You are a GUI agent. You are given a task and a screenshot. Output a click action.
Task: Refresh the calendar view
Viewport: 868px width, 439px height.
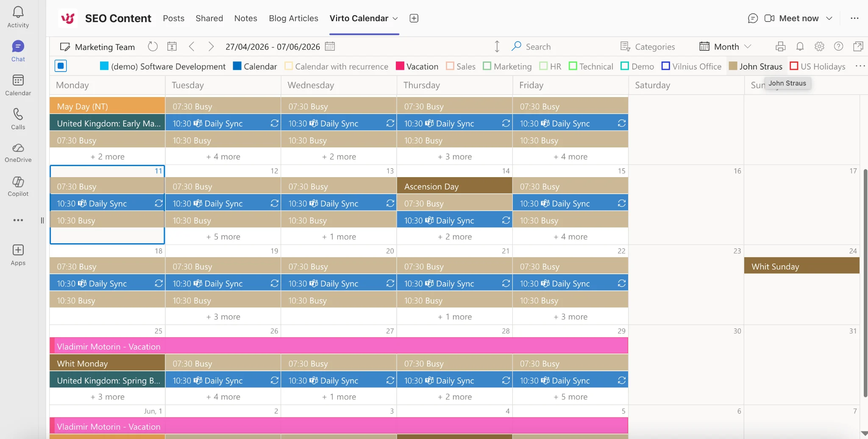point(153,47)
